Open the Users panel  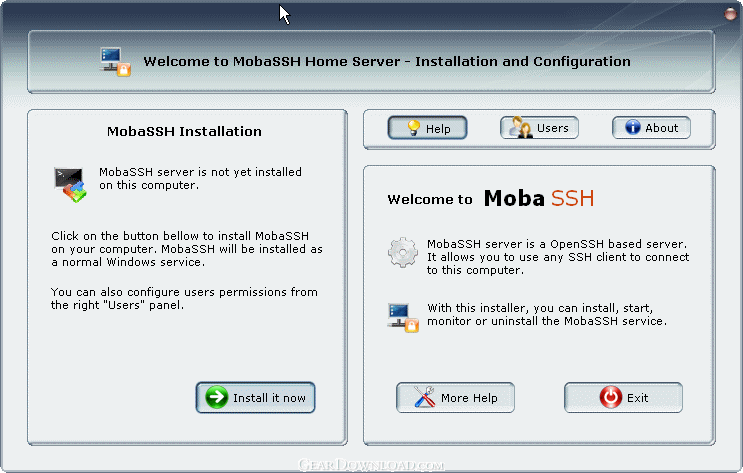coord(539,128)
